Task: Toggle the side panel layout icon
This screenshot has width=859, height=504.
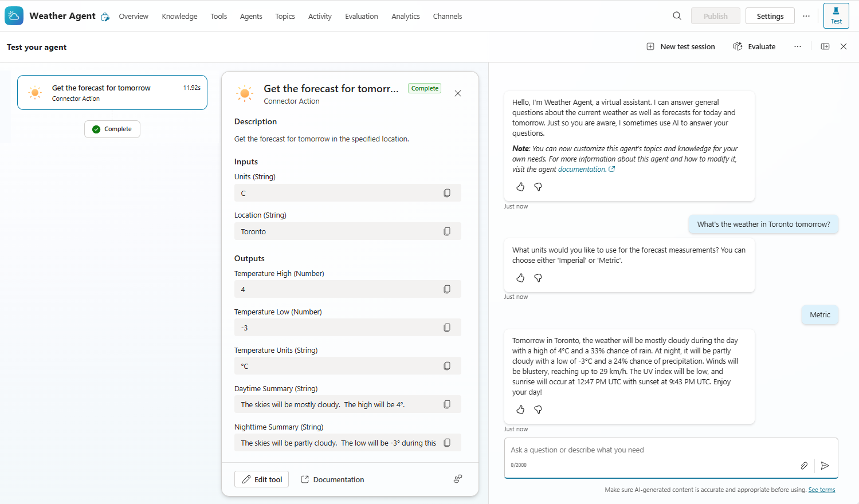Action: point(825,46)
